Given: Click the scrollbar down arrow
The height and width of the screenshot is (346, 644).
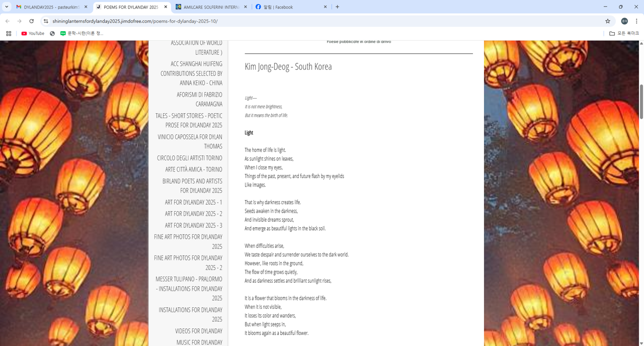Looking at the screenshot, I should pos(641,343).
